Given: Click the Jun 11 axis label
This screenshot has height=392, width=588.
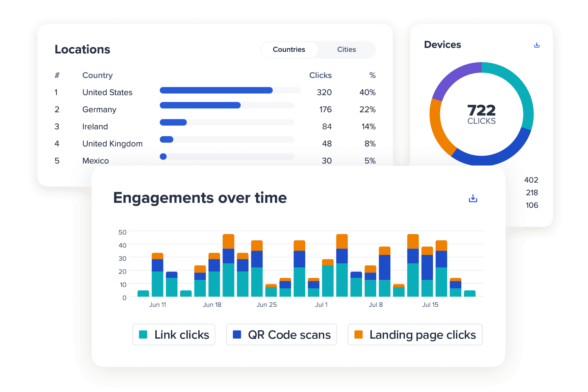Looking at the screenshot, I should (158, 305).
